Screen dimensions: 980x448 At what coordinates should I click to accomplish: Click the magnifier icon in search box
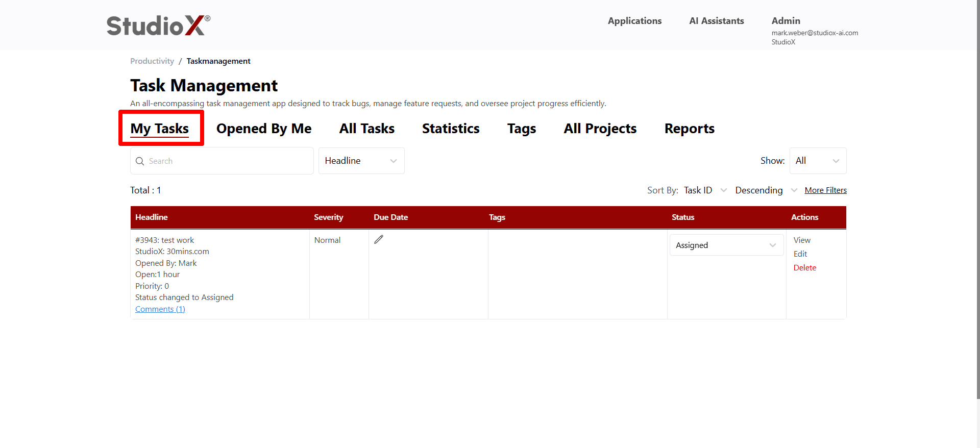tap(140, 161)
